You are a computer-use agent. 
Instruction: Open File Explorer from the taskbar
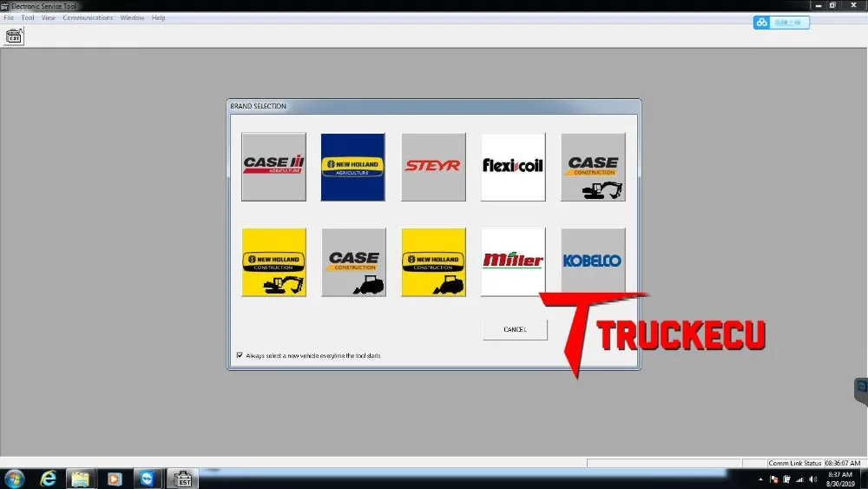(80, 479)
